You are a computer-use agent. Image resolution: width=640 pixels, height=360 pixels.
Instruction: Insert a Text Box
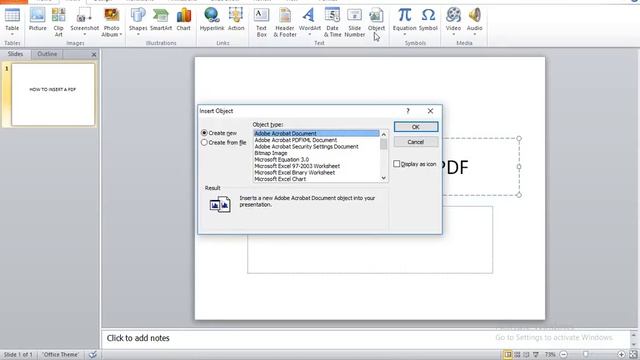point(261,22)
